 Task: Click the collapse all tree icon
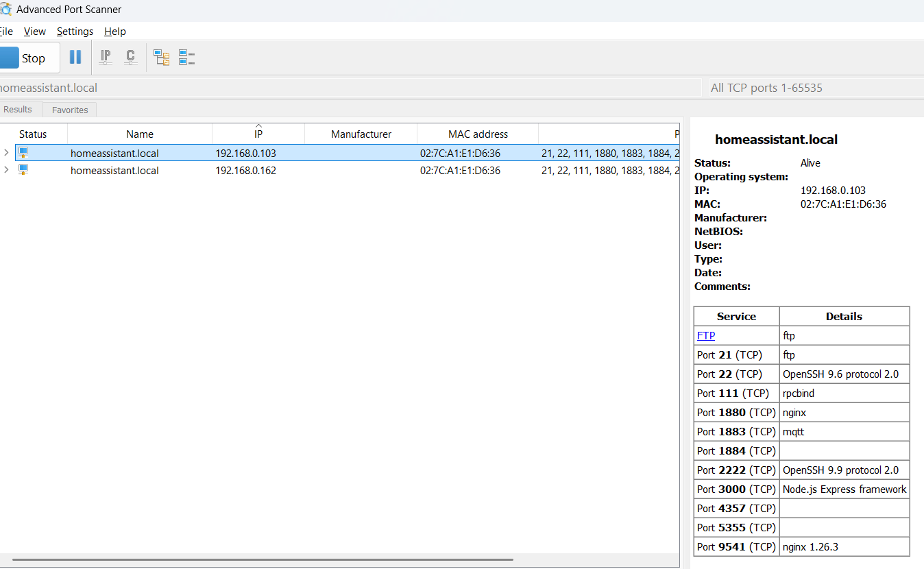point(186,58)
